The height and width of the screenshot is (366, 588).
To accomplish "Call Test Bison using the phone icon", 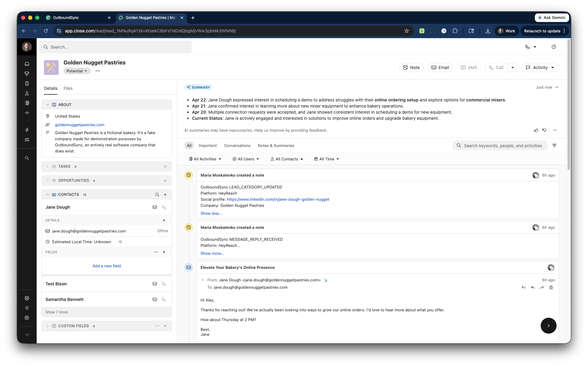I will [x=164, y=284].
